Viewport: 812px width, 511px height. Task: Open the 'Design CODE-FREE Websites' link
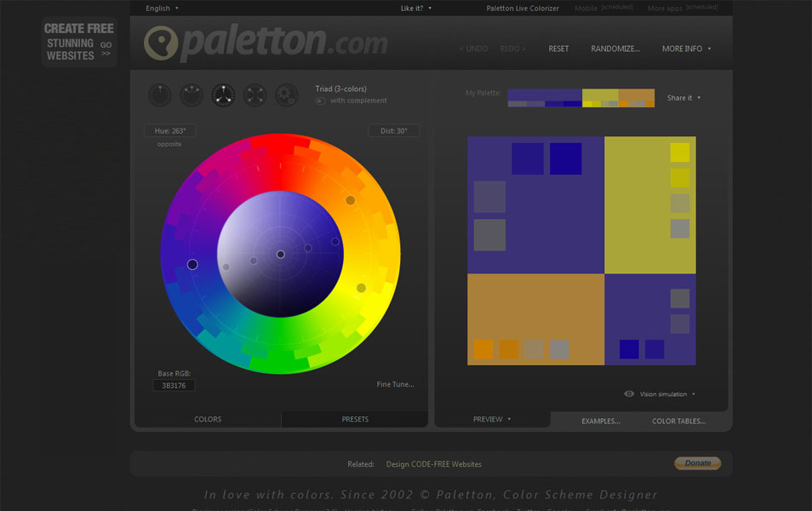[x=433, y=464]
